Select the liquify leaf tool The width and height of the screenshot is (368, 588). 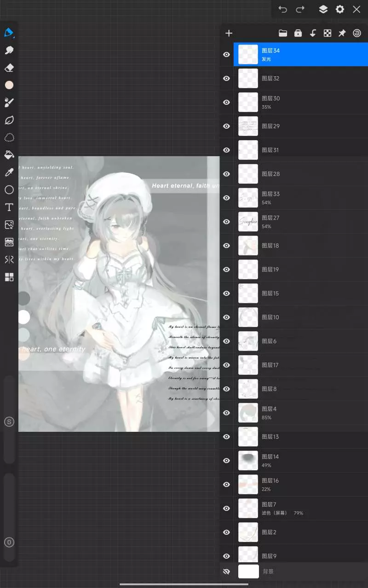point(9,120)
